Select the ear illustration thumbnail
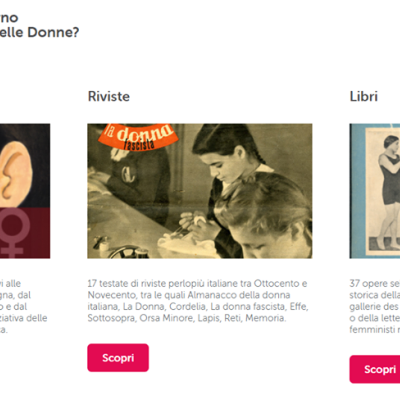The image size is (400, 400). point(25,191)
